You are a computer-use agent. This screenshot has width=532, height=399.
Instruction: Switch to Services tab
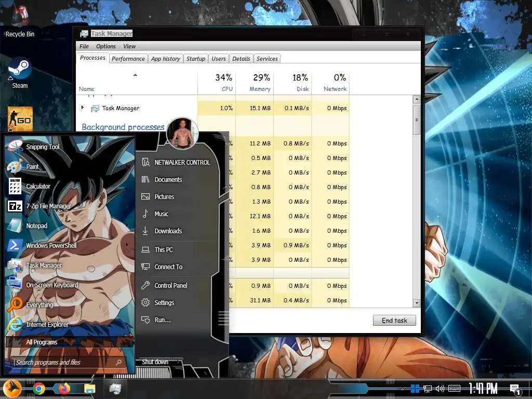click(267, 59)
